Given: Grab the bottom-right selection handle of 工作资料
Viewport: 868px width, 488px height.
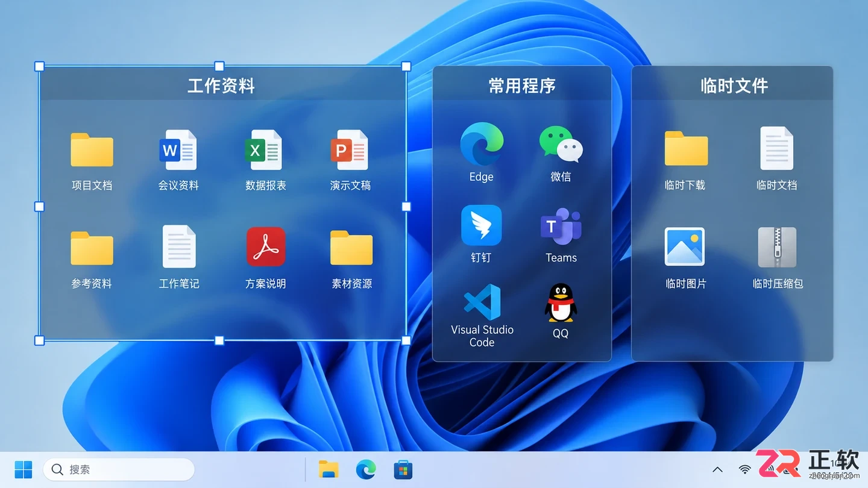Looking at the screenshot, I should pyautogui.click(x=406, y=340).
